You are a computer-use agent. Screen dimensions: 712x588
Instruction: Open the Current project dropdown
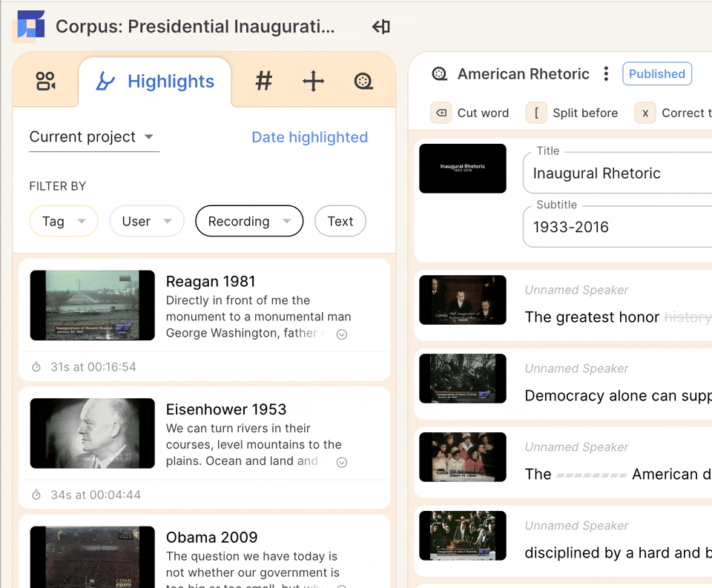click(94, 136)
